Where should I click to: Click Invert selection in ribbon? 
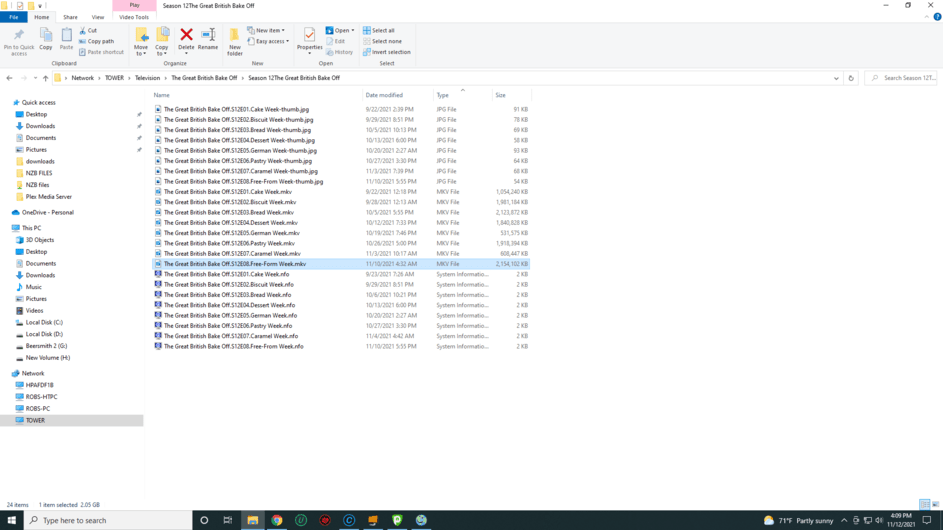[x=387, y=52]
